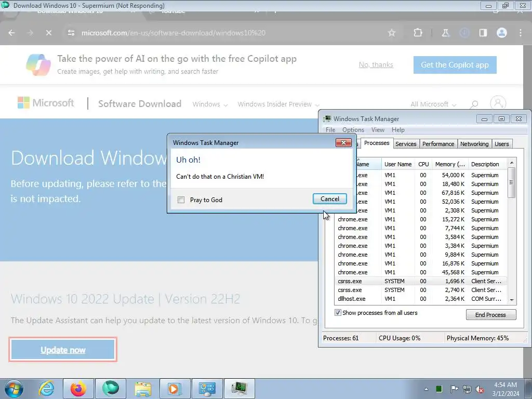Stop page loading with the X icon
Viewport: 532px width, 399px height.
[48, 33]
